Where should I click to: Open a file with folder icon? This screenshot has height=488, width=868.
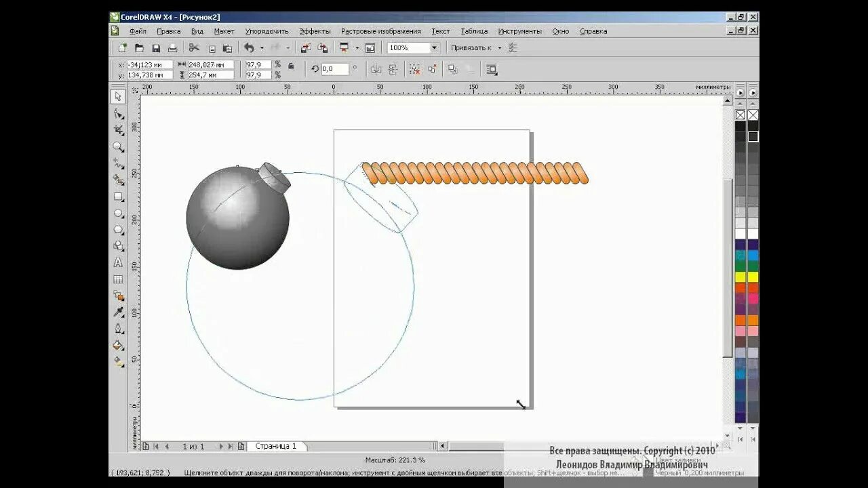click(139, 48)
